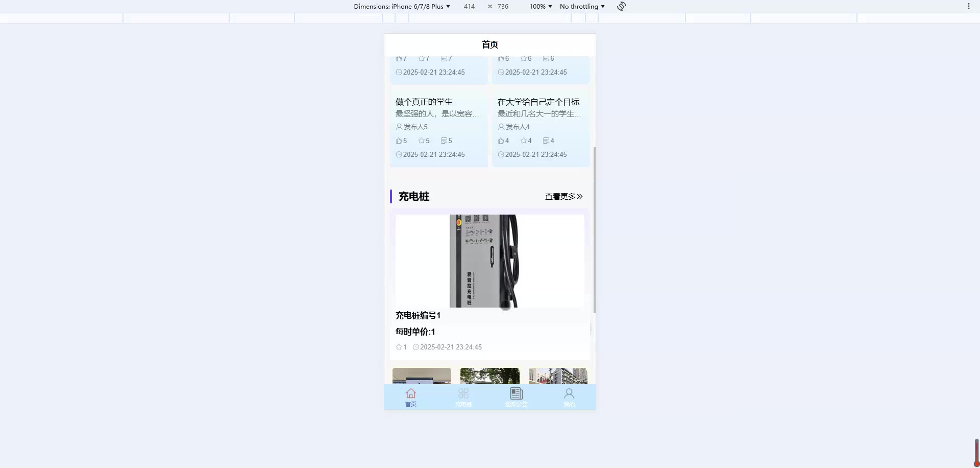Open the tree photo thumbnail
The image size is (980, 468).
point(490,376)
